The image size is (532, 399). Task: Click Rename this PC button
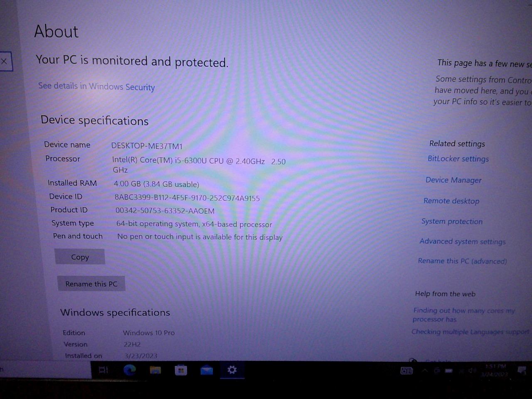point(91,284)
